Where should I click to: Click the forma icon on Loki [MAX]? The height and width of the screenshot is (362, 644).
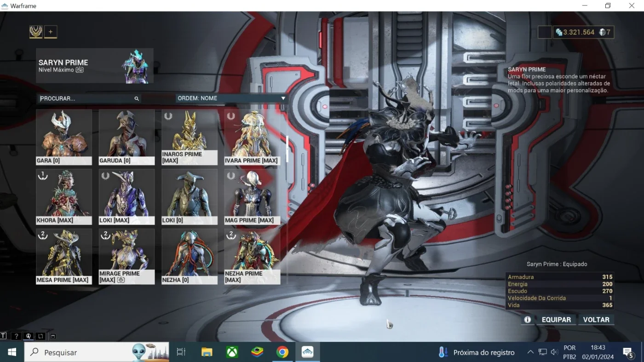105,176
